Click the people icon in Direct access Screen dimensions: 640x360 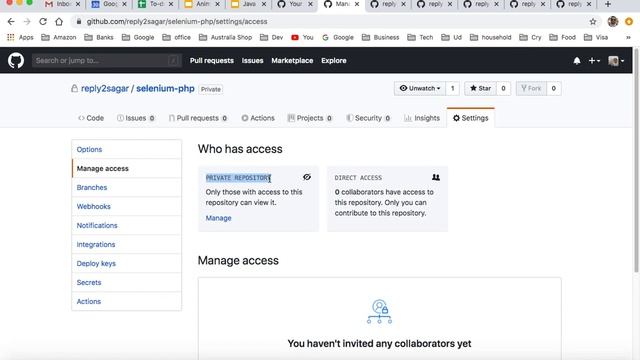[436, 177]
